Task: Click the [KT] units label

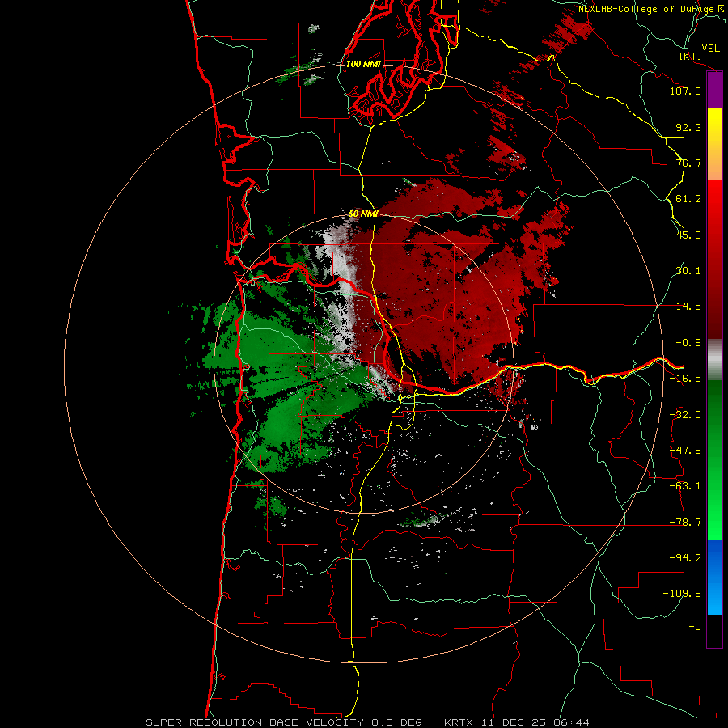Action: (x=691, y=56)
